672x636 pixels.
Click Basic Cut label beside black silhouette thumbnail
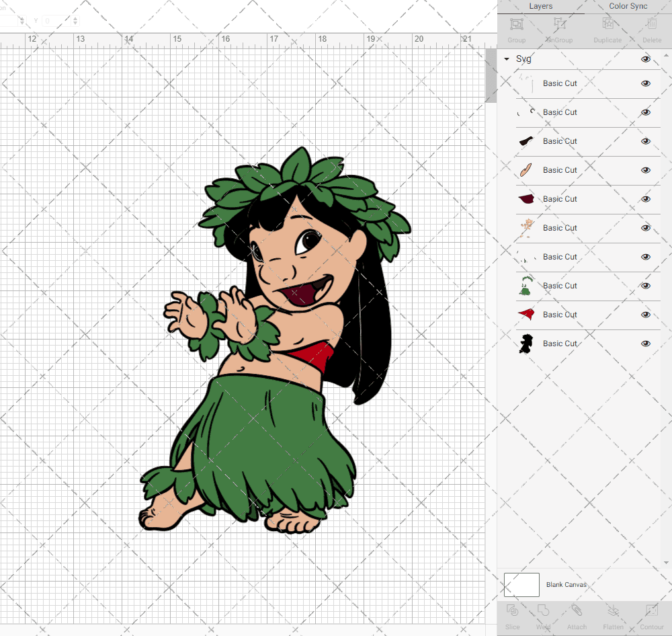[560, 344]
